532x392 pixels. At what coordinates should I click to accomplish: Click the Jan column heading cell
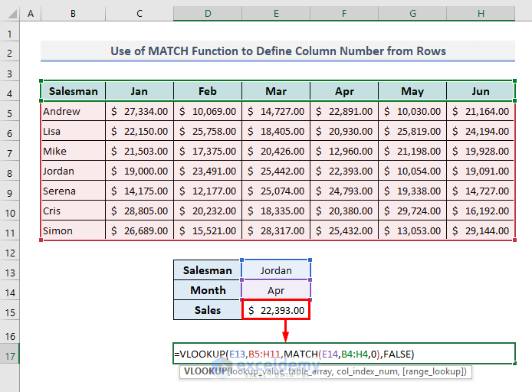click(x=140, y=91)
